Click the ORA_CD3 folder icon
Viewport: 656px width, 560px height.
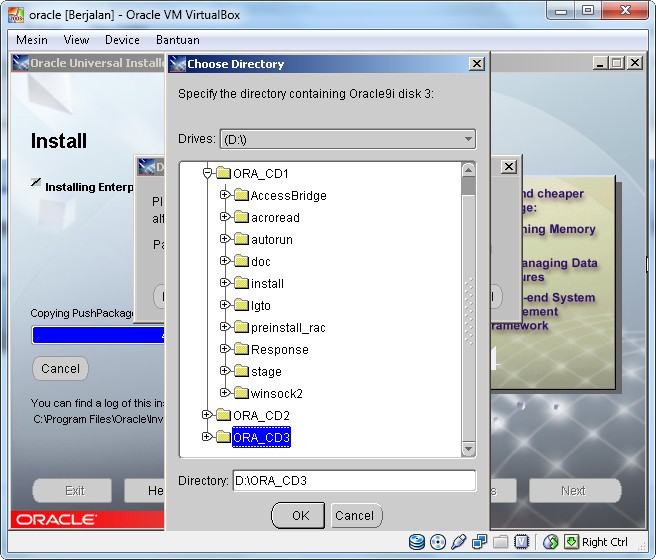(x=224, y=437)
